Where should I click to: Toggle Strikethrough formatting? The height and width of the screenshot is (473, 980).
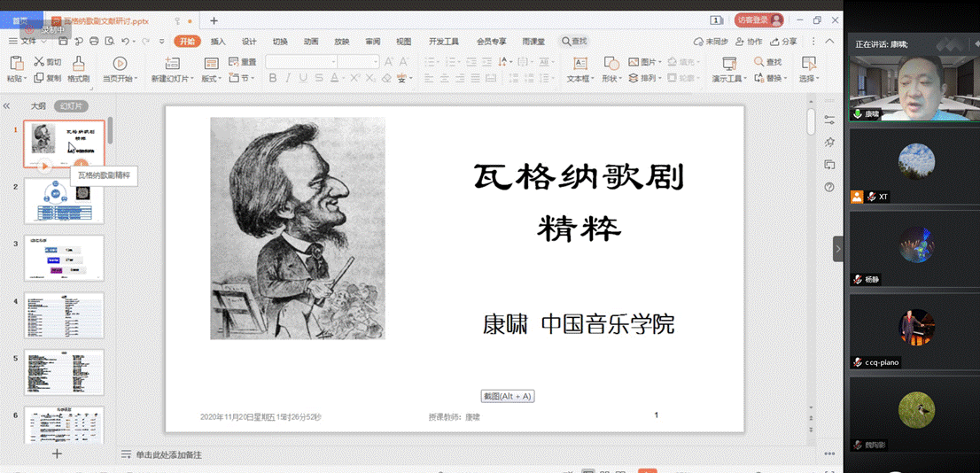point(319,78)
